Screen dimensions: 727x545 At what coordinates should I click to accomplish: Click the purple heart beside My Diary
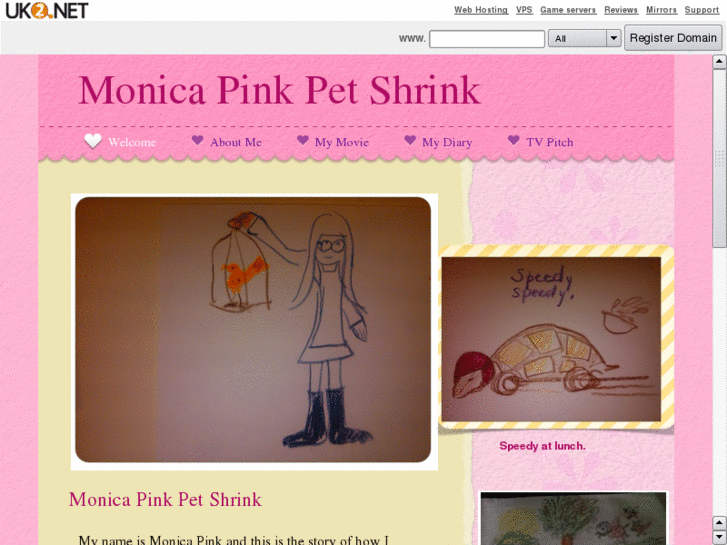pyautogui.click(x=410, y=140)
